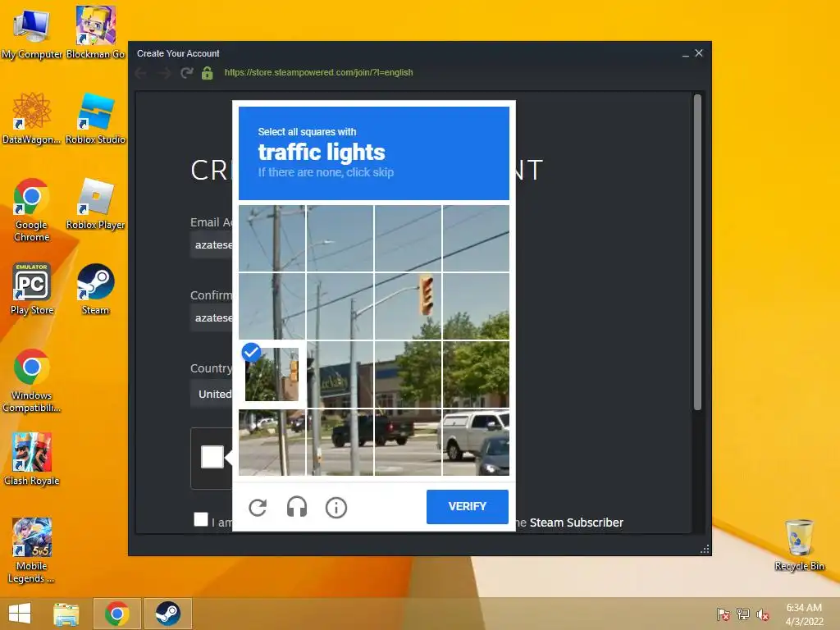
Task: Go forward in Steam browser window
Action: click(x=164, y=73)
